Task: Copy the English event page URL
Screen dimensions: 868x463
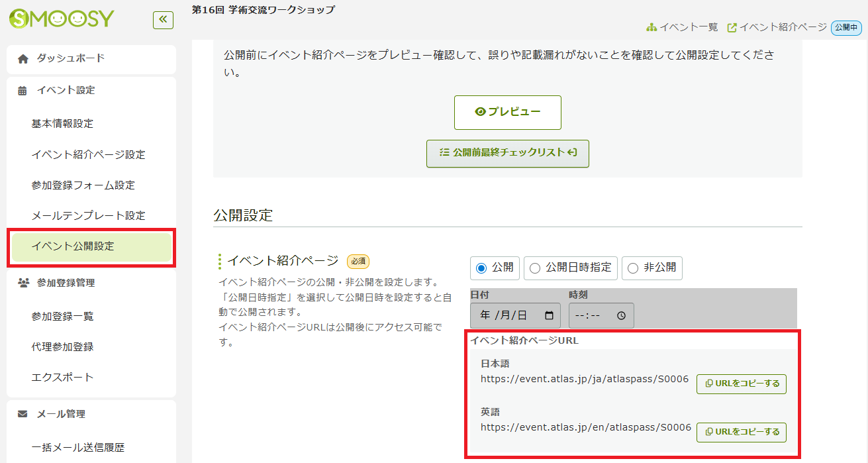Action: click(x=741, y=432)
